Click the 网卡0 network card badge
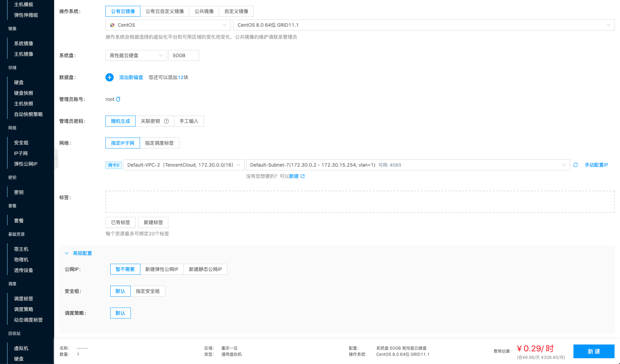Viewport: 620px width, 364px height. point(114,165)
